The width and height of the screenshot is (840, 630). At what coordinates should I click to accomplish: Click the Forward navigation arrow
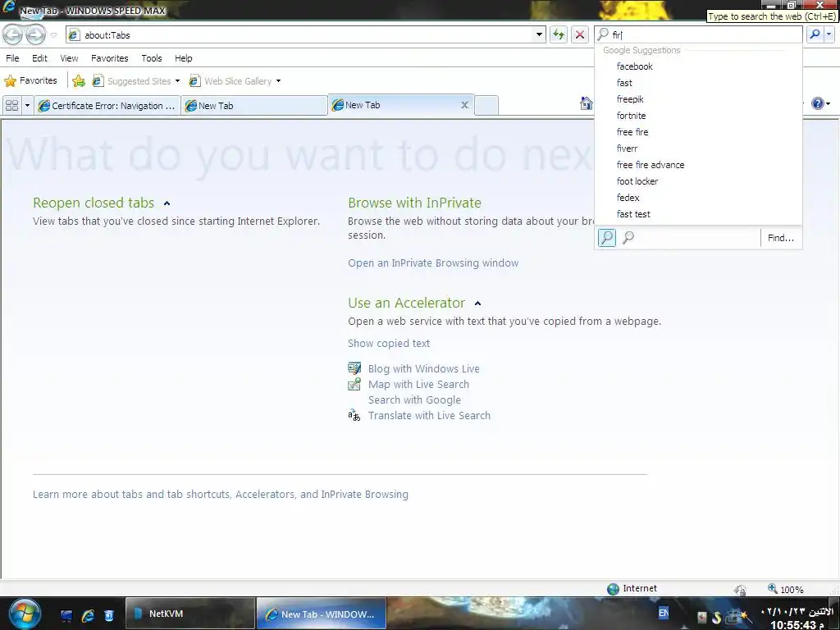click(35, 34)
